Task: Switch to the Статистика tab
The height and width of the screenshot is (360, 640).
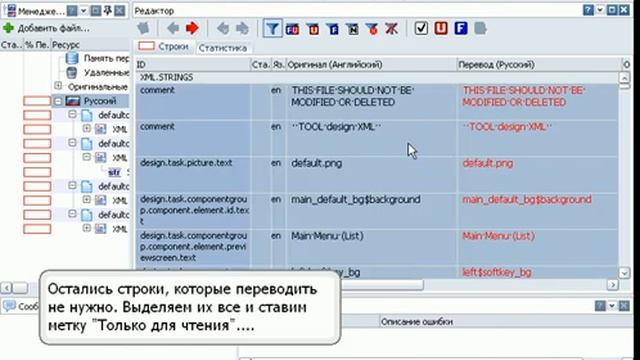Action: [x=223, y=48]
